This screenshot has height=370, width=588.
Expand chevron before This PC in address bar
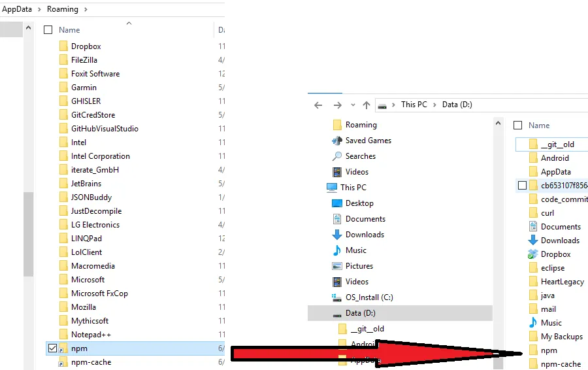click(x=393, y=105)
